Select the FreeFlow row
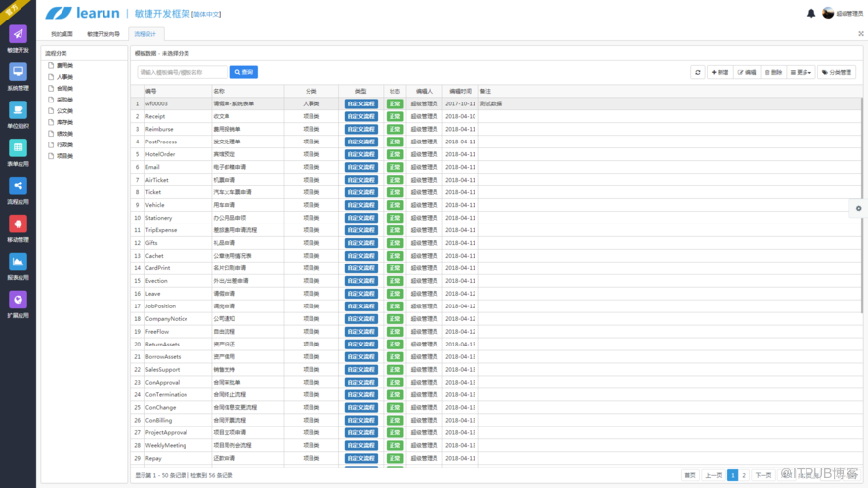The height and width of the screenshot is (488, 868). [496, 332]
